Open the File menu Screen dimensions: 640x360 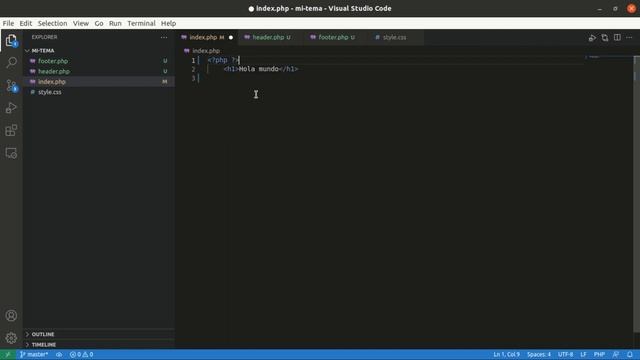[x=8, y=23]
